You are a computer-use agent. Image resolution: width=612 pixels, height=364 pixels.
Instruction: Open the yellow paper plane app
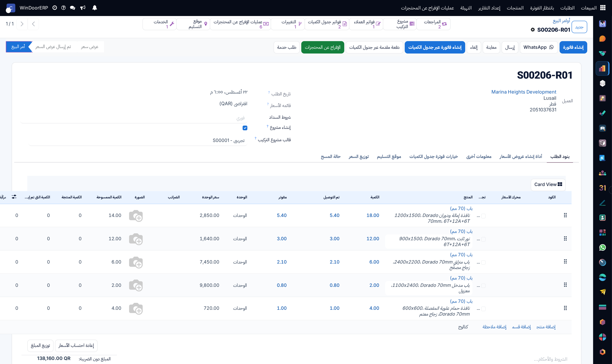[602, 292]
